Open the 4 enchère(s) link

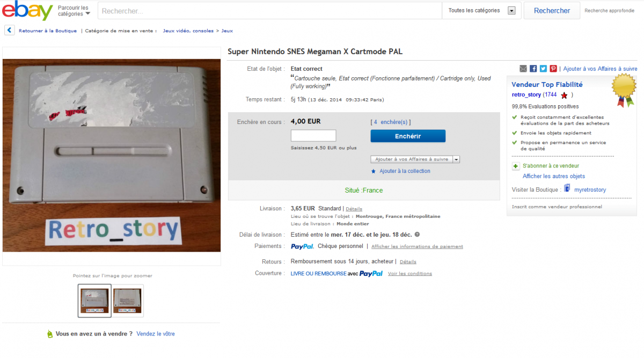[391, 122]
